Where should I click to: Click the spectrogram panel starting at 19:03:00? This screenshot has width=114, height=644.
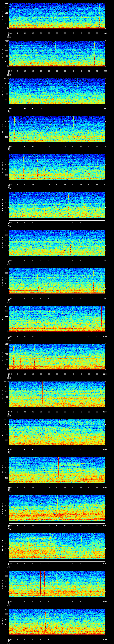pyautogui.click(x=57, y=91)
